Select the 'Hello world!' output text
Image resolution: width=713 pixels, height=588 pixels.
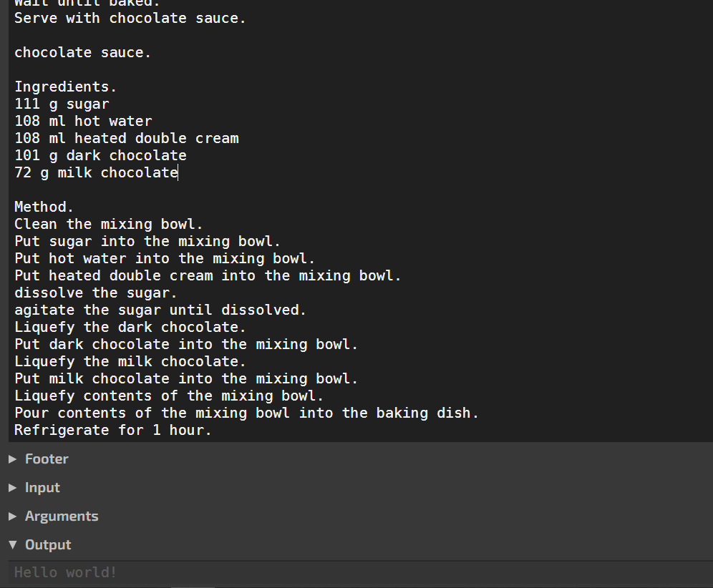point(64,572)
